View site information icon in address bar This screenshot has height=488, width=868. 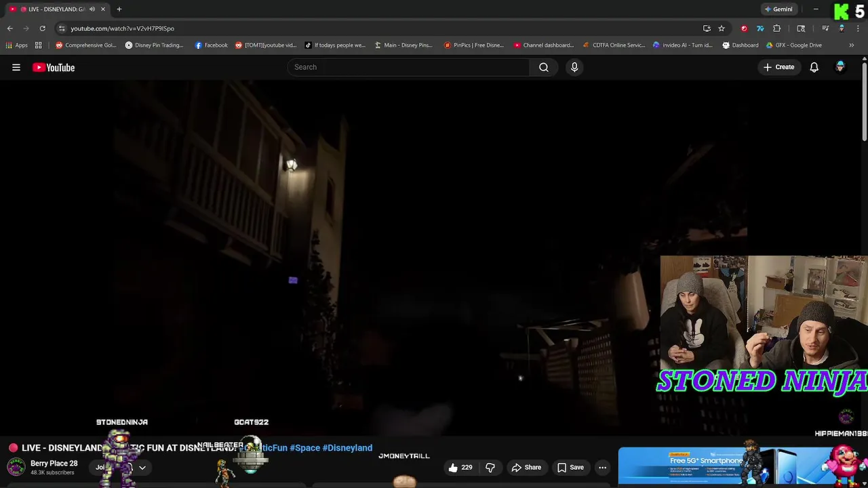(x=62, y=28)
